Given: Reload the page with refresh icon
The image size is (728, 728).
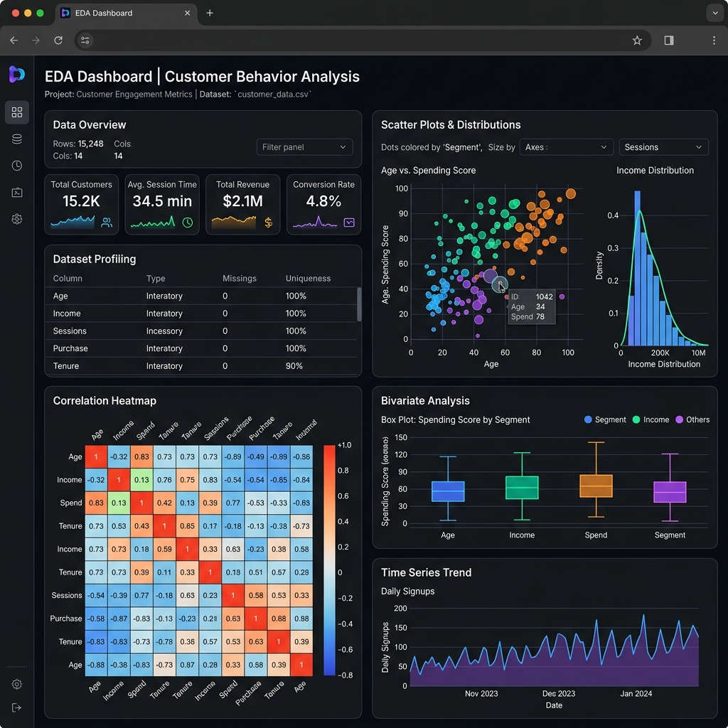Looking at the screenshot, I should click(58, 41).
